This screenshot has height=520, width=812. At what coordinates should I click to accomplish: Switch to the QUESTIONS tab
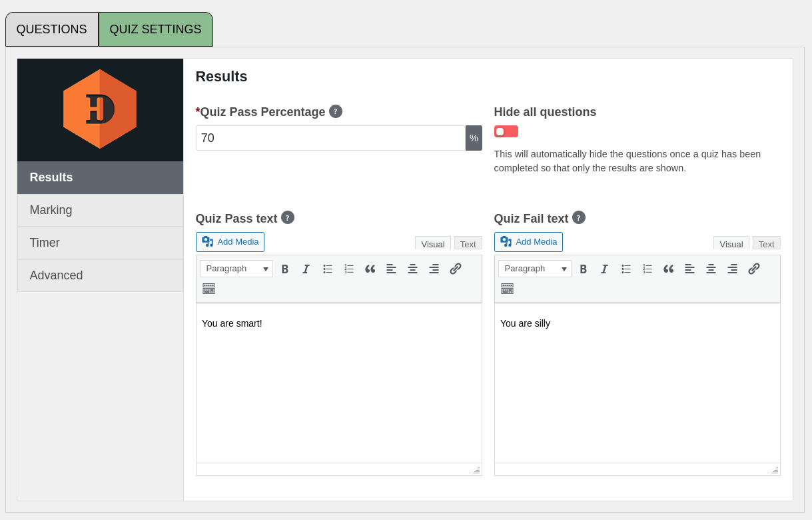click(x=52, y=29)
